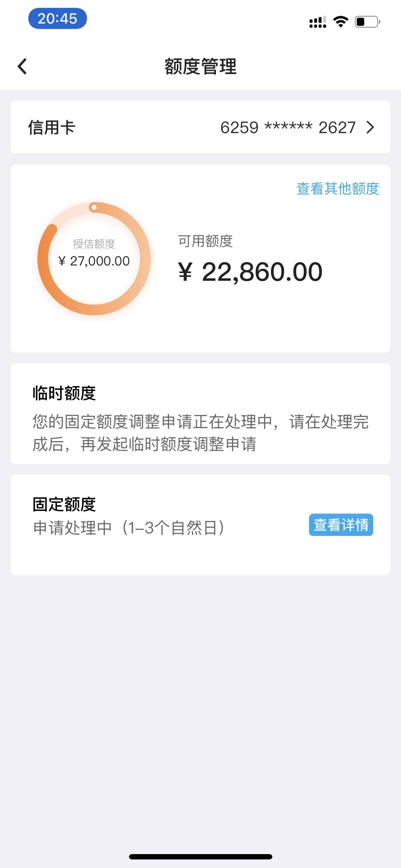Tap the 额度管理 page title
The height and width of the screenshot is (868, 401).
click(201, 66)
